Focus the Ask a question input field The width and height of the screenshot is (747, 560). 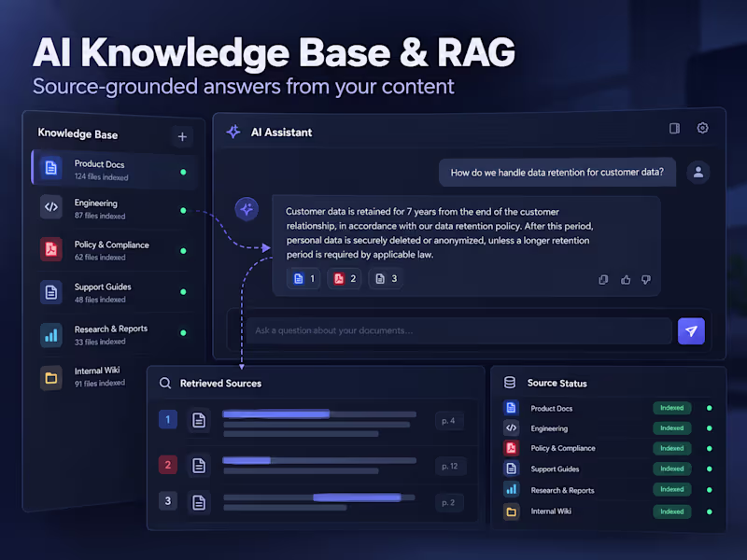pyautogui.click(x=458, y=330)
